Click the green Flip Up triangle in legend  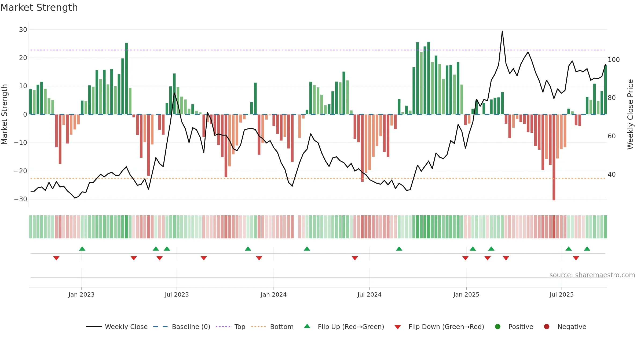(307, 326)
